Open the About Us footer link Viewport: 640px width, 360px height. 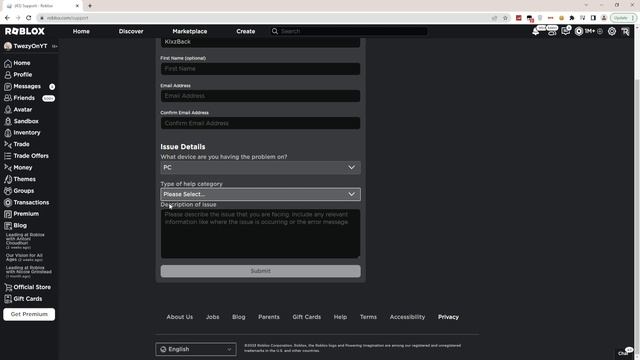180,317
